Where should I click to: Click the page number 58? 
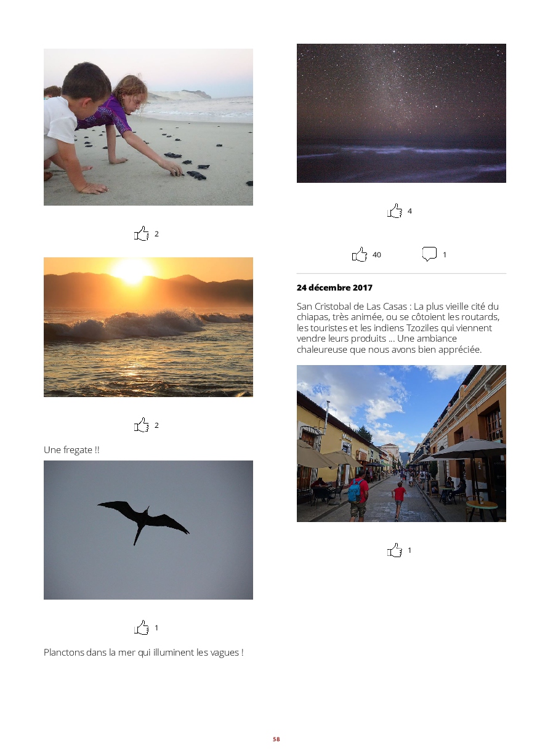pos(276,739)
